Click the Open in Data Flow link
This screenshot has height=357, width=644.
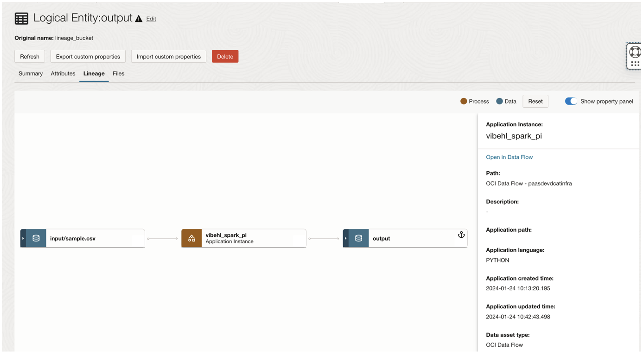point(509,157)
